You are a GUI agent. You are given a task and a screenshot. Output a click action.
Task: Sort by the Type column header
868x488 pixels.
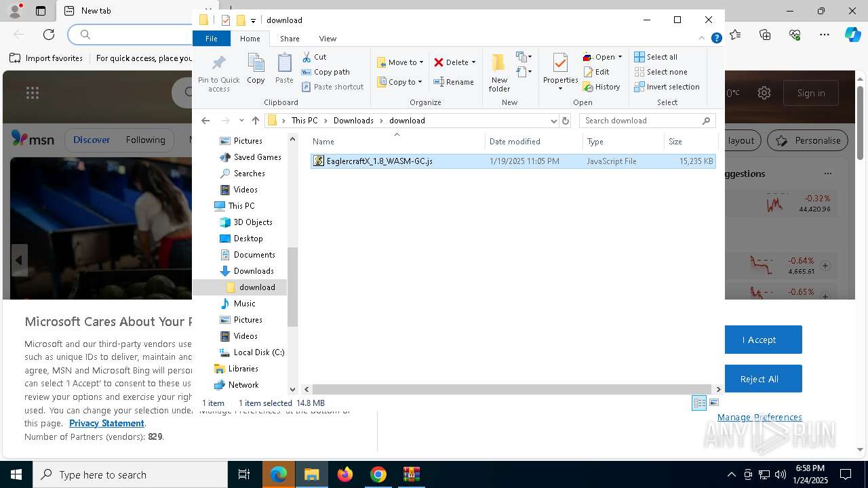(x=623, y=142)
